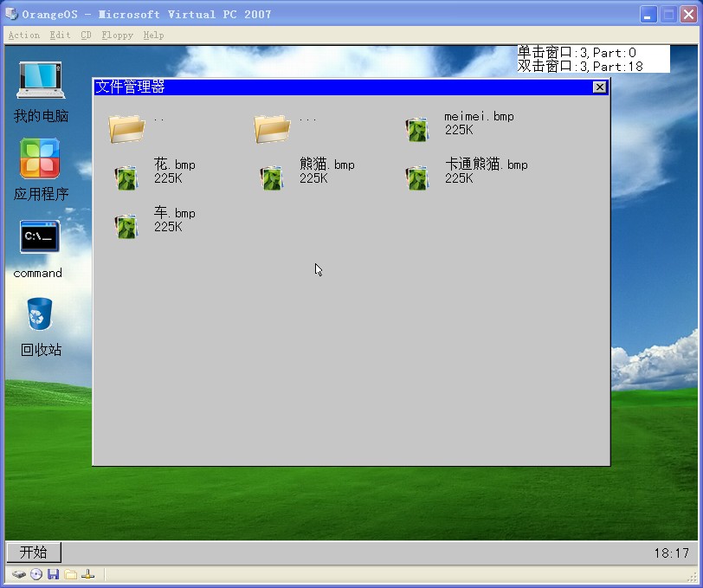Open the 我的电脑 desktop icon
The image size is (703, 588).
(x=41, y=80)
